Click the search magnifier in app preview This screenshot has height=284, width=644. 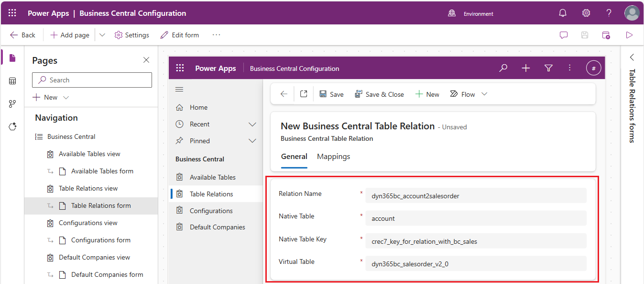503,68
